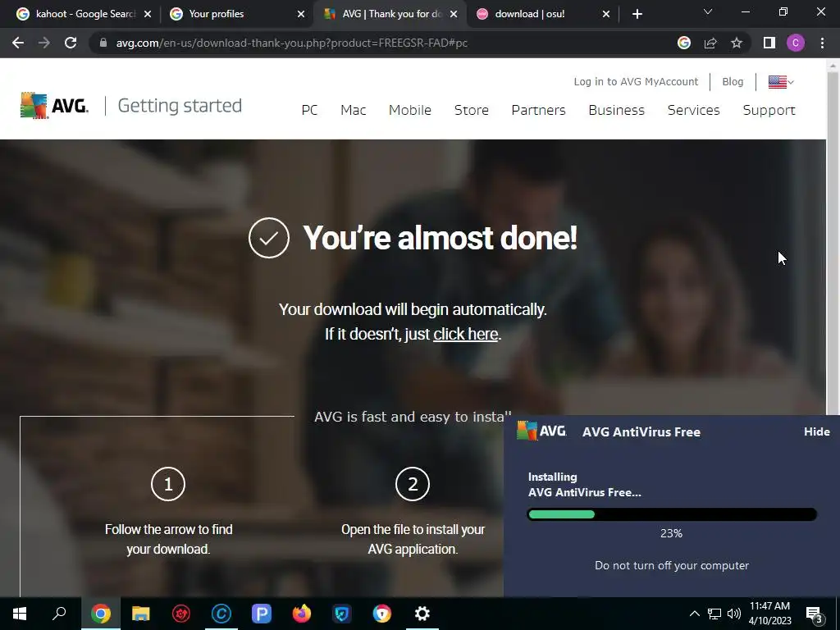Open language selector flag dropdown
840x630 pixels.
(x=781, y=82)
